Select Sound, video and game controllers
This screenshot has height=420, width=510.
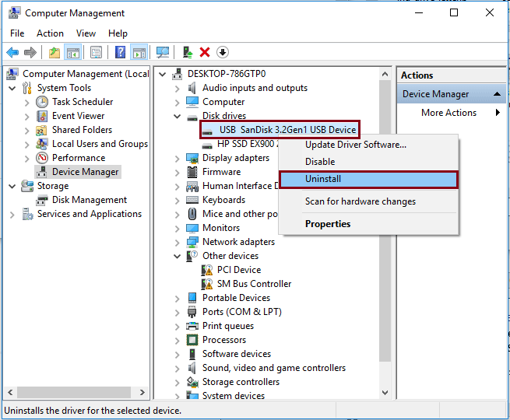[x=274, y=368]
